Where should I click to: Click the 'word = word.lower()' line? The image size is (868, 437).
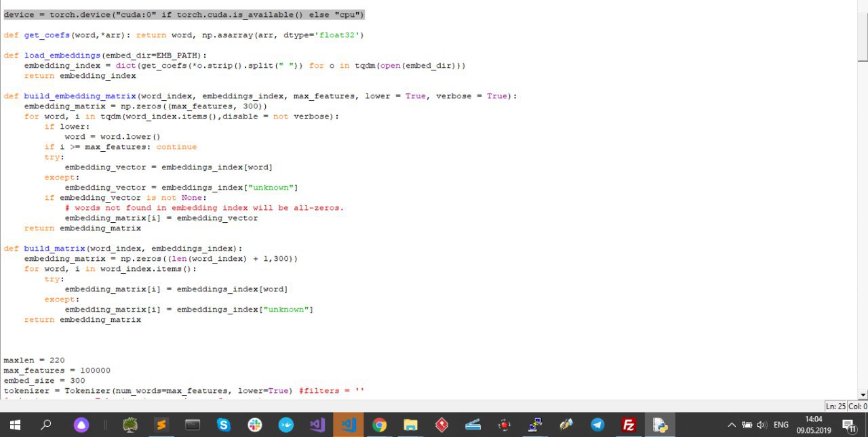pos(113,136)
